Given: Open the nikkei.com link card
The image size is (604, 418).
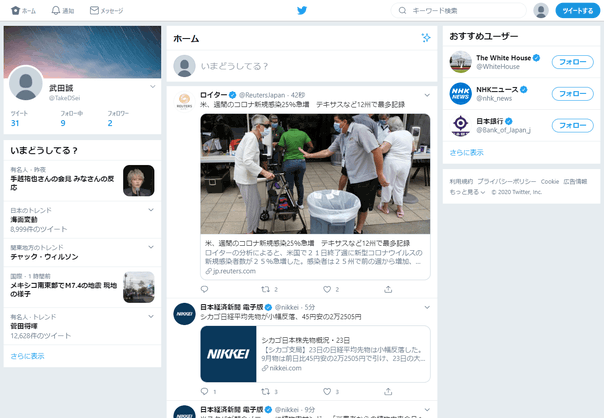Looking at the screenshot, I should pos(315,354).
